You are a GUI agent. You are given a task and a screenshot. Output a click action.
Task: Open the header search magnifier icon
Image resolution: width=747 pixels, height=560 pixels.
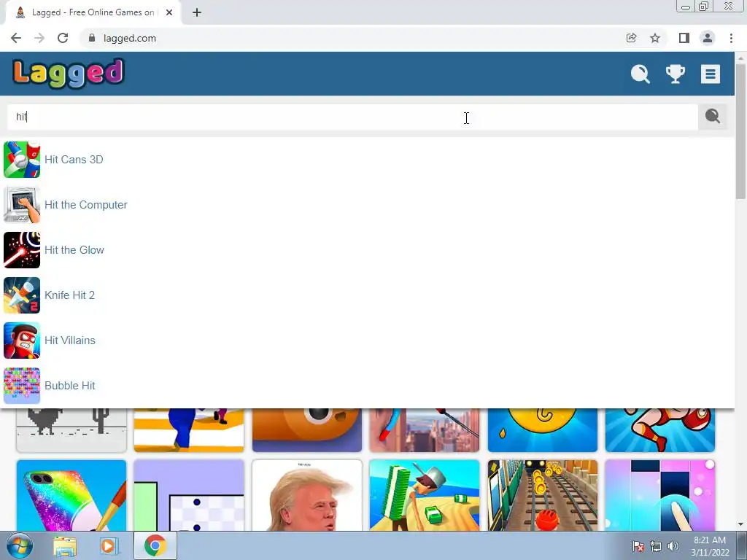[640, 74]
